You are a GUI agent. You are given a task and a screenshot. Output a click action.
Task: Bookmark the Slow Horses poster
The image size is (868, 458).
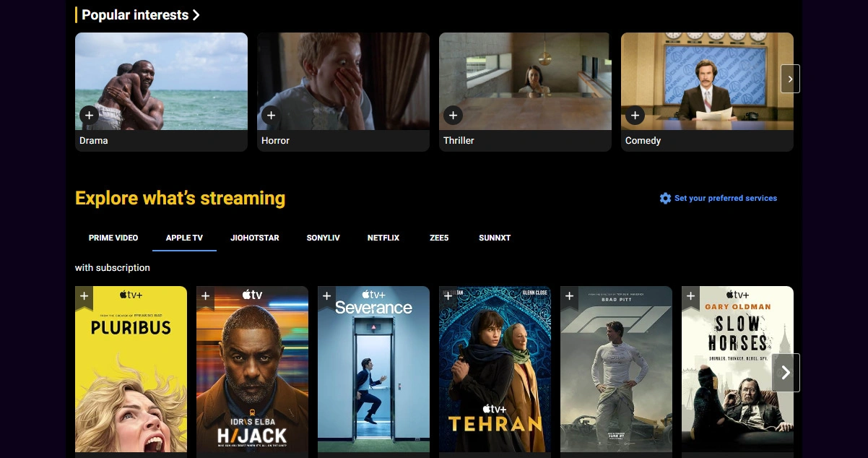(x=690, y=296)
